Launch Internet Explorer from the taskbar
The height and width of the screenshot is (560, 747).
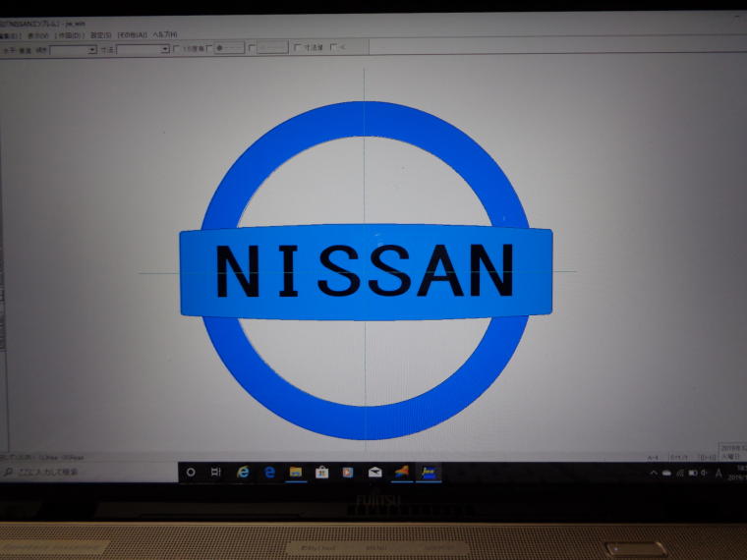(x=243, y=472)
